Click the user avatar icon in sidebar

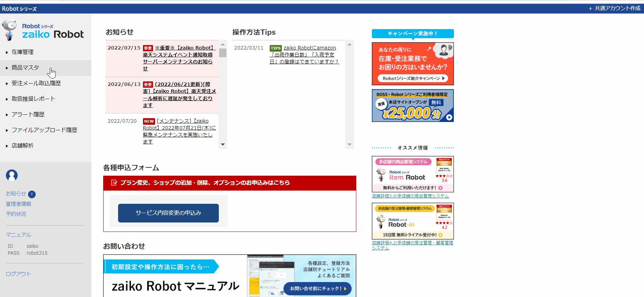[12, 175]
